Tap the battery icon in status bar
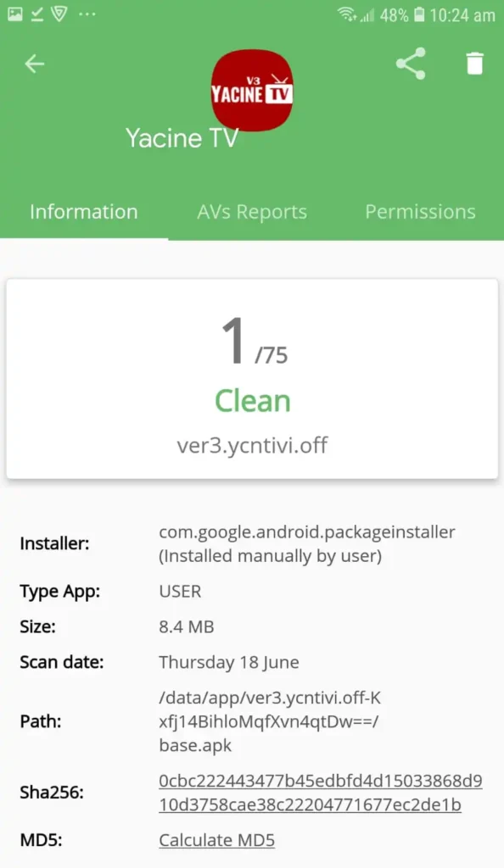This screenshot has height=868, width=504. 419,15
